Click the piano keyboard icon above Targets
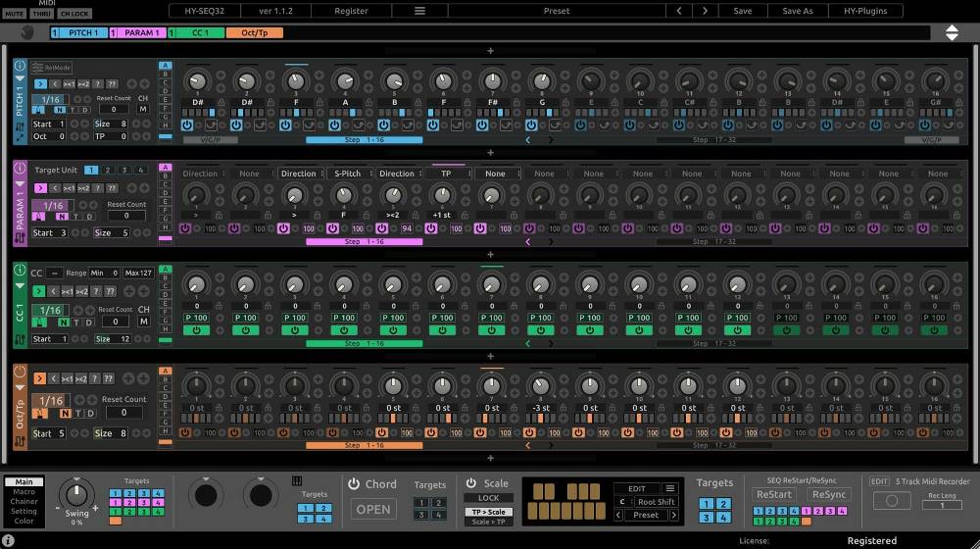Viewport: 980px width, 549px height. tap(297, 480)
